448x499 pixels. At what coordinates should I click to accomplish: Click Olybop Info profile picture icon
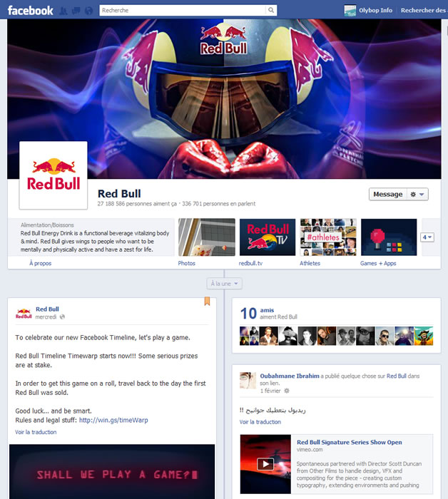coord(350,11)
